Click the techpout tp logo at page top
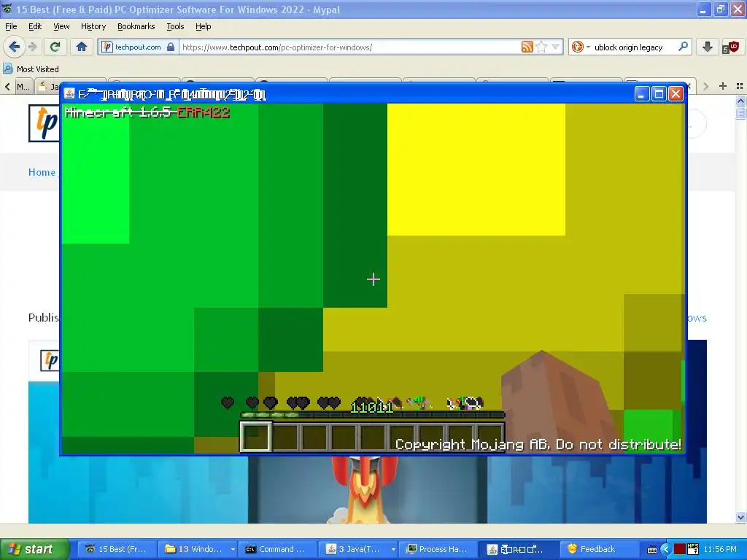Viewport: 747px width, 560px height. [44, 122]
